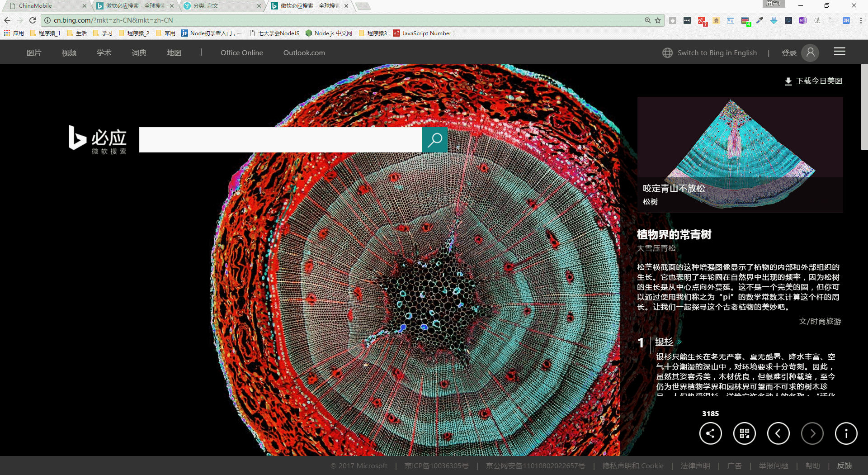Click the page vertical scrollbar thumb
868x475 pixels.
click(x=864, y=107)
